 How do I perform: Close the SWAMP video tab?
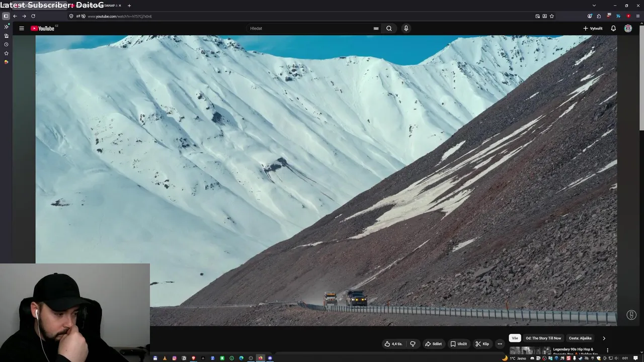pyautogui.click(x=120, y=6)
